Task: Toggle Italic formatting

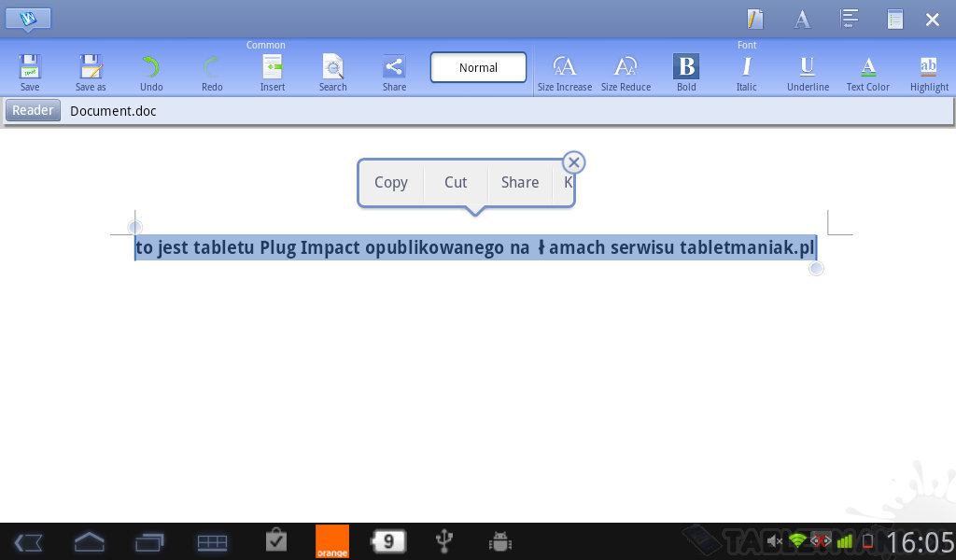Action: tap(747, 71)
